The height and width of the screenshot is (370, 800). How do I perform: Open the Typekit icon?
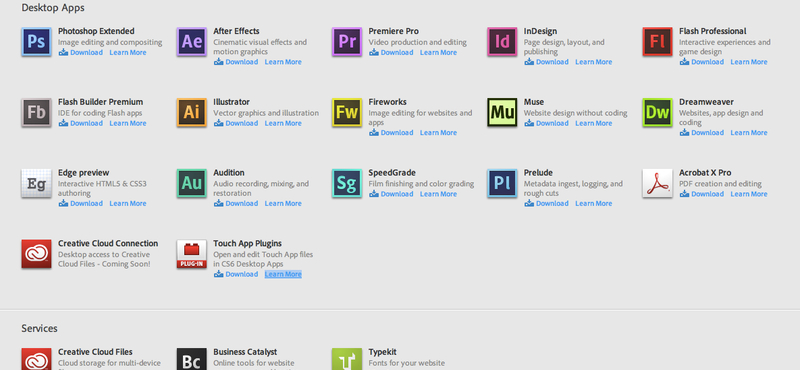tap(347, 359)
